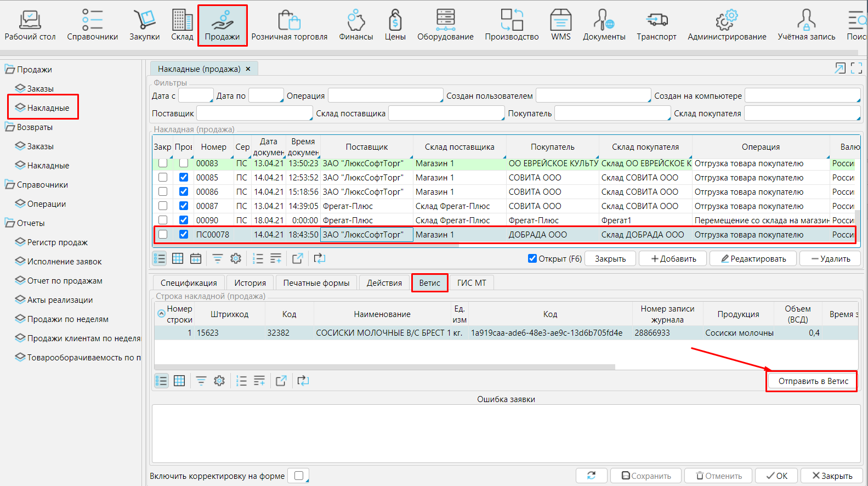Viewport: 868px width, 486px height.
Task: Open the ГИС МТ tab
Action: tap(472, 283)
